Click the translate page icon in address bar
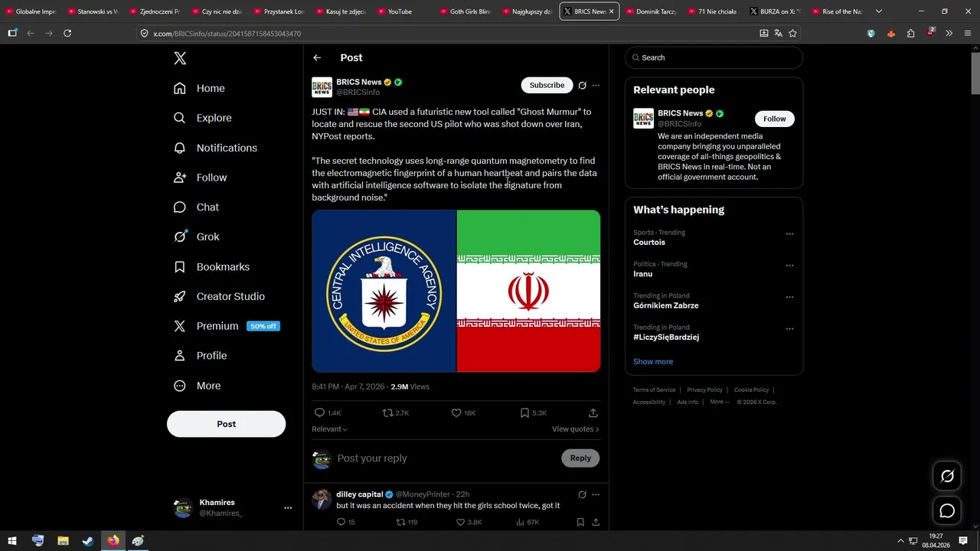The height and width of the screenshot is (551, 980). click(x=778, y=33)
